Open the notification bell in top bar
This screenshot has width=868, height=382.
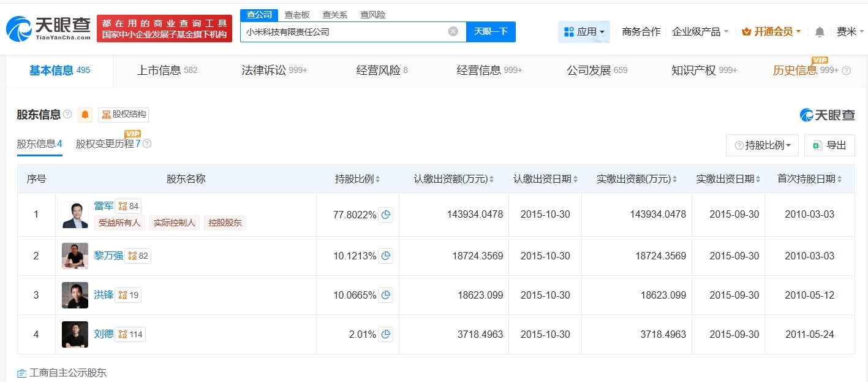[x=820, y=32]
